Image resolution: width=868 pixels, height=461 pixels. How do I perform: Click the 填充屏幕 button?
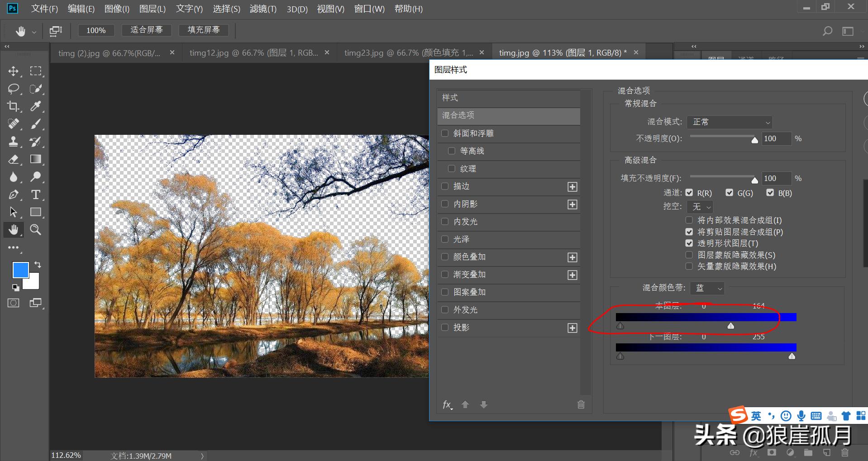click(204, 30)
